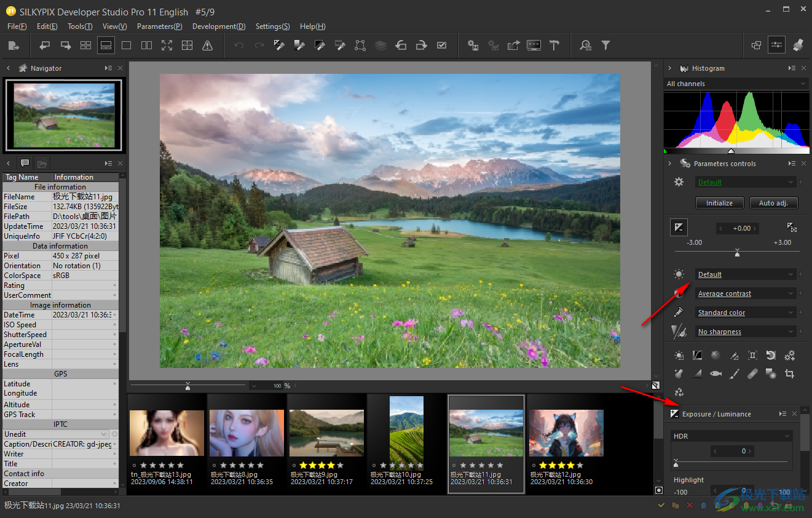Image resolution: width=812 pixels, height=518 pixels.
Task: Click the magnifier loupe icon in toolbar
Action: [x=585, y=45]
